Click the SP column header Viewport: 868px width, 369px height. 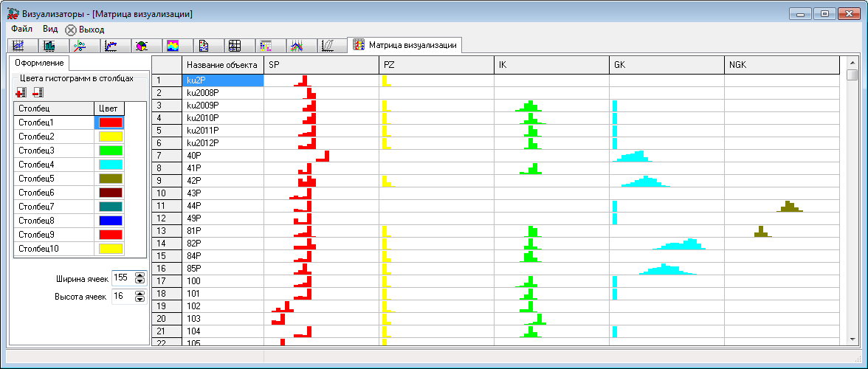tap(321, 65)
